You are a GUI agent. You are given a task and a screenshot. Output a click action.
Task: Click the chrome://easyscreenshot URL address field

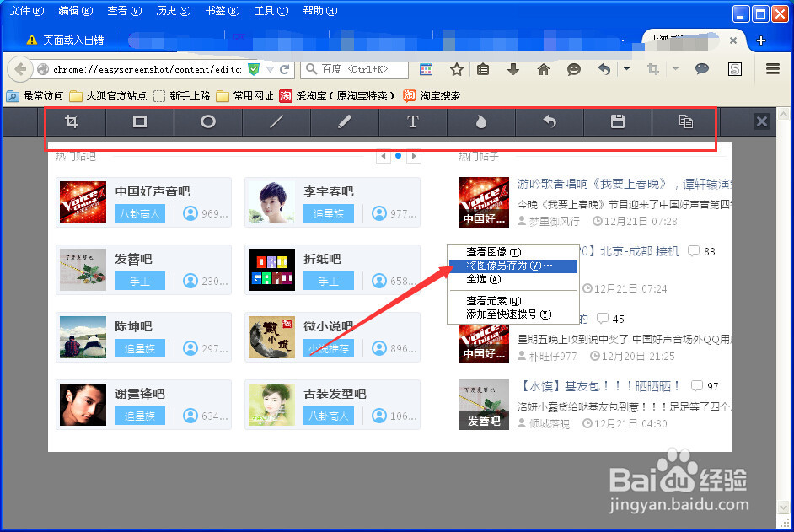point(147,69)
